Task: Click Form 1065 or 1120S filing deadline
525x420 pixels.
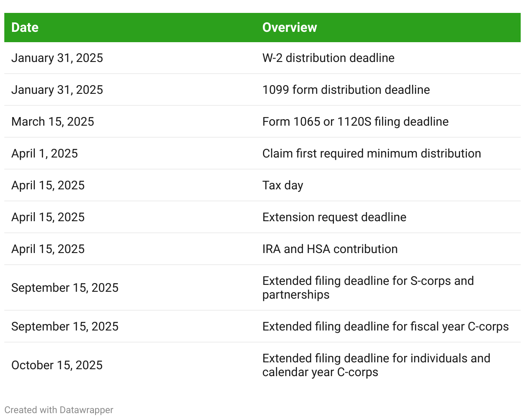Action: [355, 122]
